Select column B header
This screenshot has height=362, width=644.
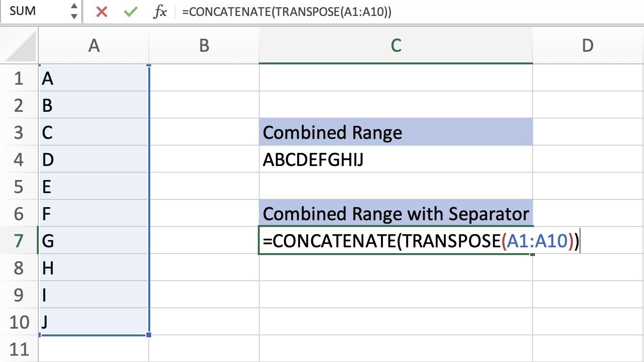click(204, 46)
